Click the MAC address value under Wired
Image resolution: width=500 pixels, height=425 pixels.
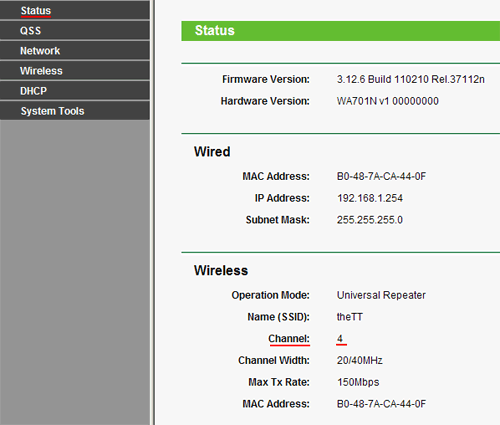click(381, 176)
